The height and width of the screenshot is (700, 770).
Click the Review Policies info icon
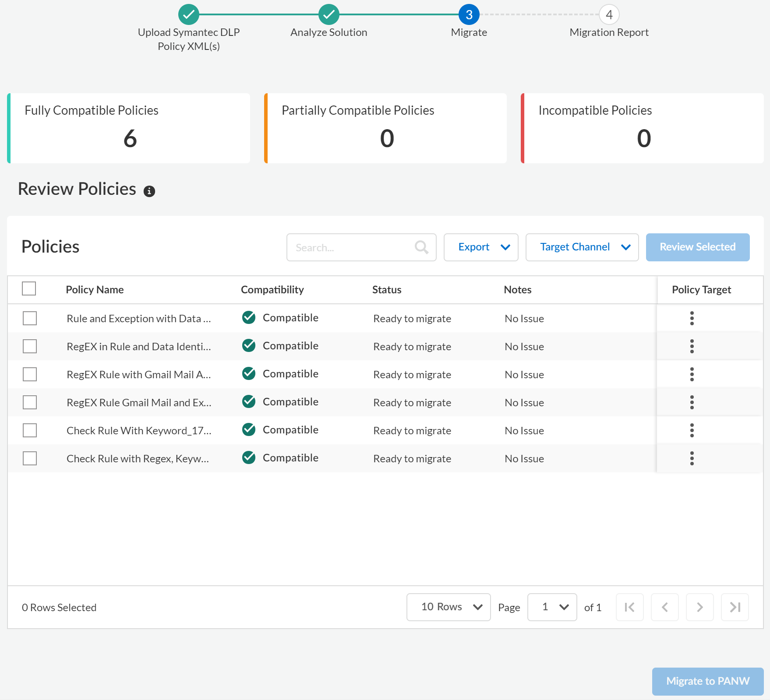pyautogui.click(x=149, y=191)
